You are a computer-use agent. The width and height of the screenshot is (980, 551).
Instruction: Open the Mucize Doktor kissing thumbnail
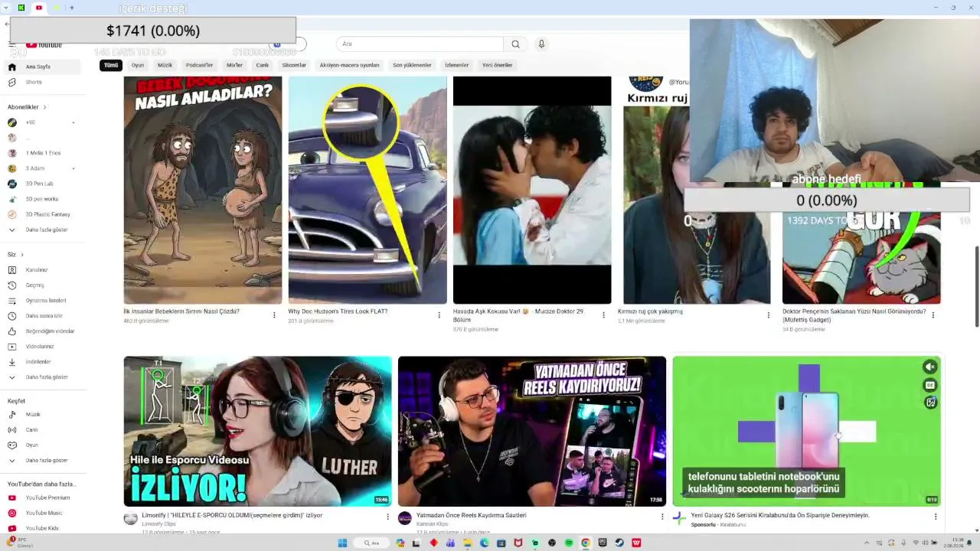532,190
